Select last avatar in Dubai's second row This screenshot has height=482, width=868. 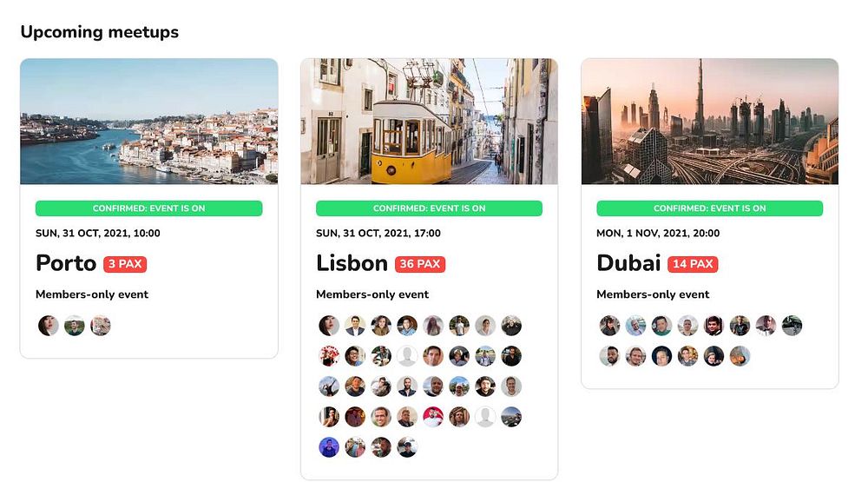pos(740,356)
